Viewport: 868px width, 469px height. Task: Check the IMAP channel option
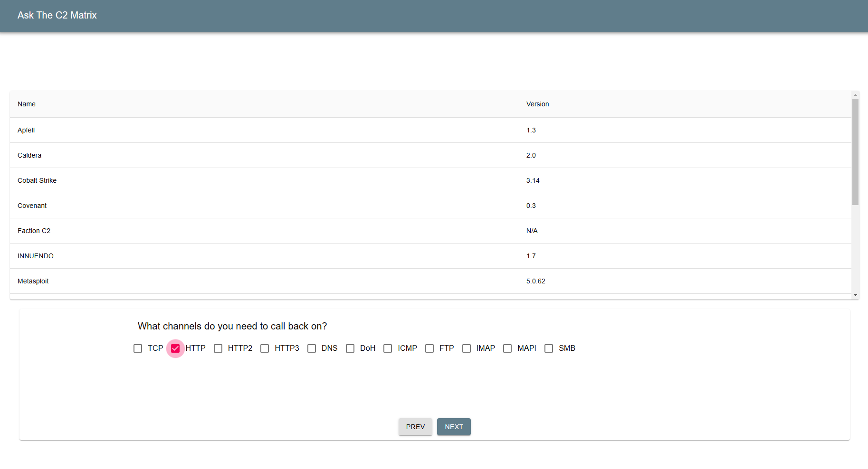tap(467, 348)
